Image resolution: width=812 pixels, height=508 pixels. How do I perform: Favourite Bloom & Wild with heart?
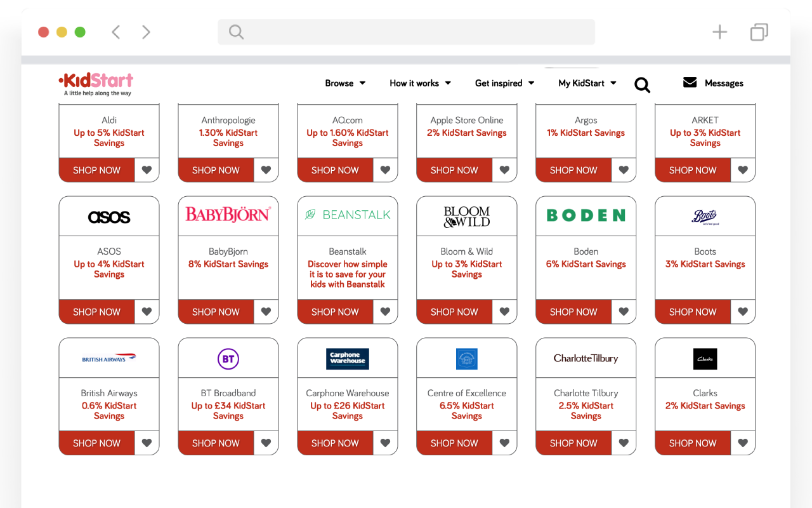504,312
